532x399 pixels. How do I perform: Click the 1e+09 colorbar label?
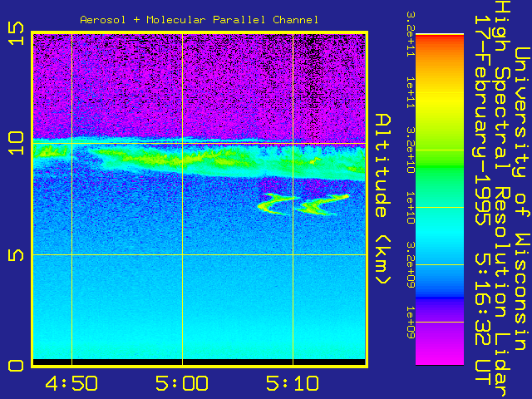pos(410,323)
